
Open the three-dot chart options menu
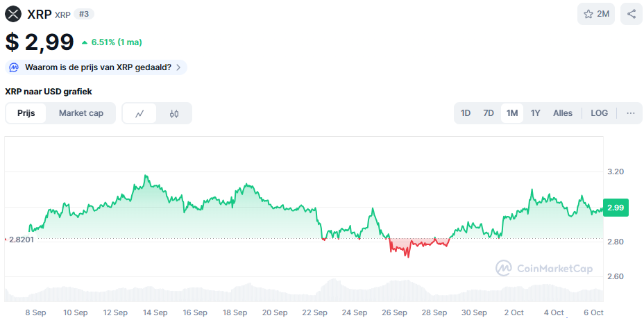630,113
